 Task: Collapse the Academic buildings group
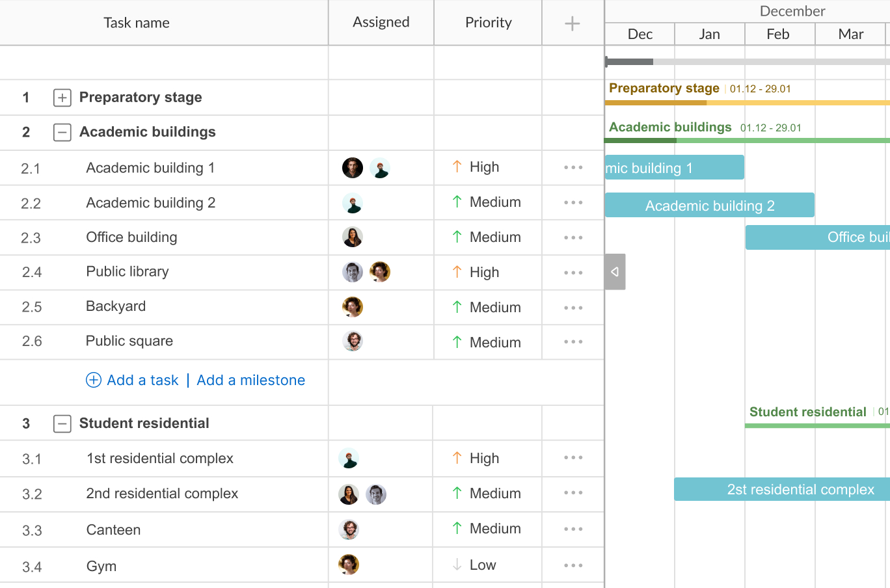(x=62, y=133)
